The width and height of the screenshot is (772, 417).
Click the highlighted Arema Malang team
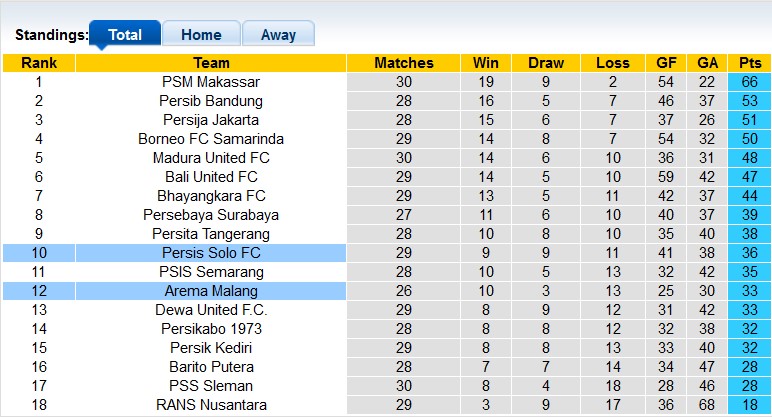pyautogui.click(x=211, y=291)
